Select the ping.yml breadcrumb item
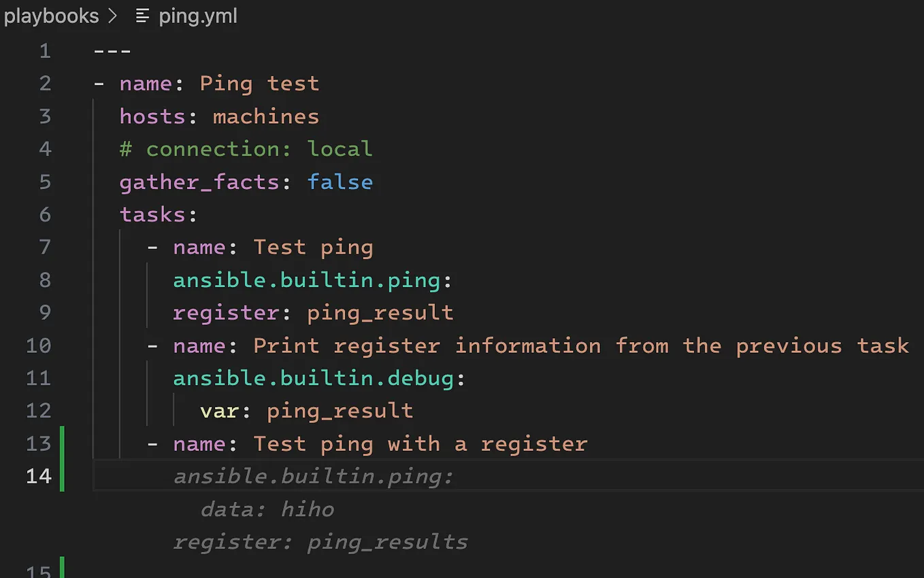This screenshot has height=578, width=924. pos(198,16)
